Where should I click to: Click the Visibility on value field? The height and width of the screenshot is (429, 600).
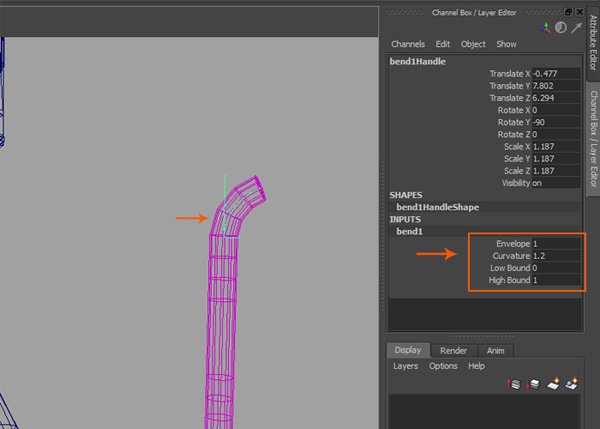(x=556, y=183)
